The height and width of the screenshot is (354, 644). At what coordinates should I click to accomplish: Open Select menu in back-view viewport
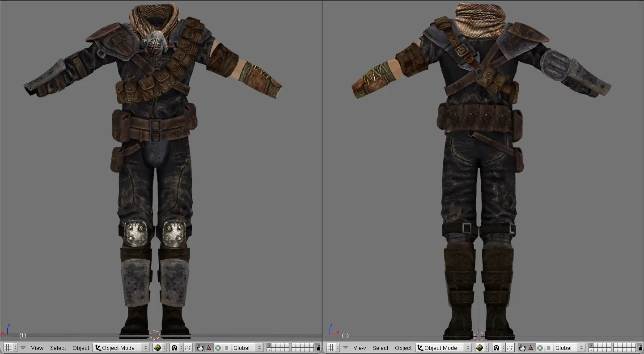(x=381, y=348)
